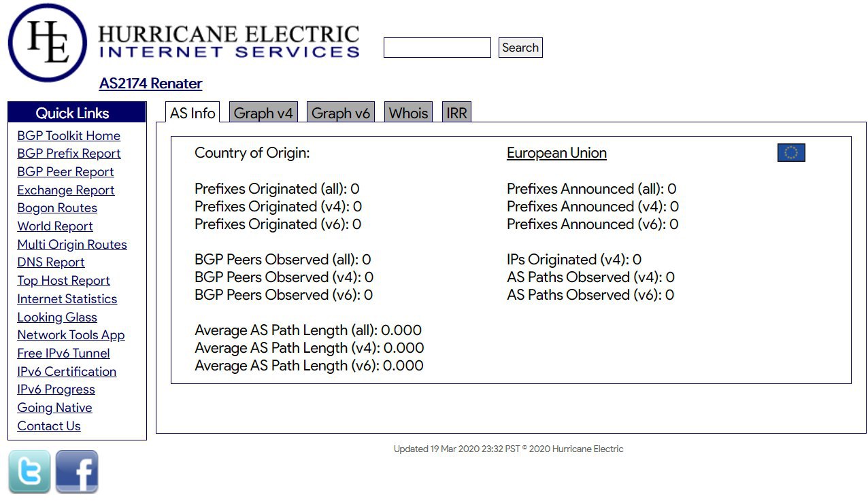Switch to the Graph v6 tab
Screen dimensions: 868x503
pos(341,113)
